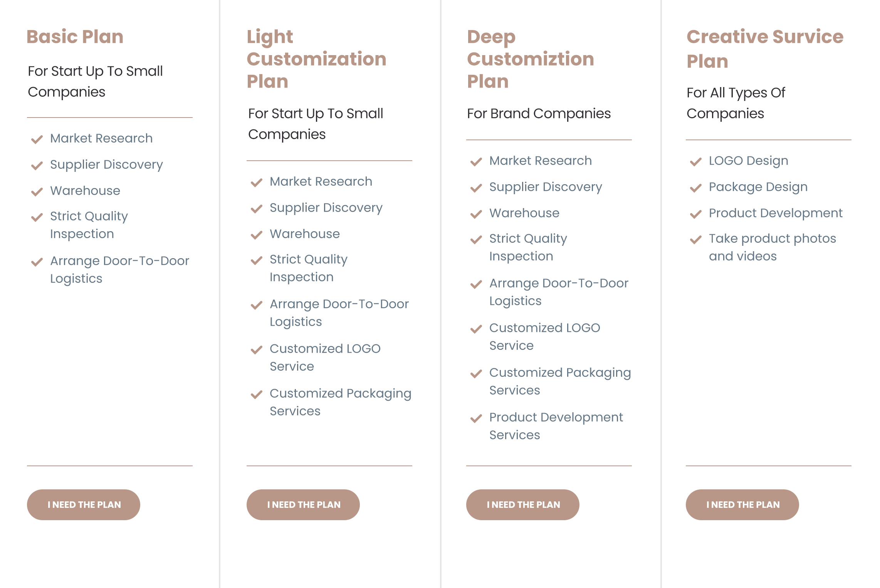Click 'Product Development' in Creative Service Plan
Image resolution: width=880 pixels, height=588 pixels.
click(x=776, y=213)
